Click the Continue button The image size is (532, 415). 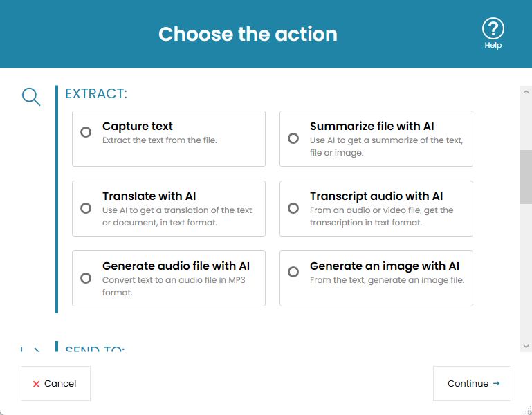(x=472, y=383)
